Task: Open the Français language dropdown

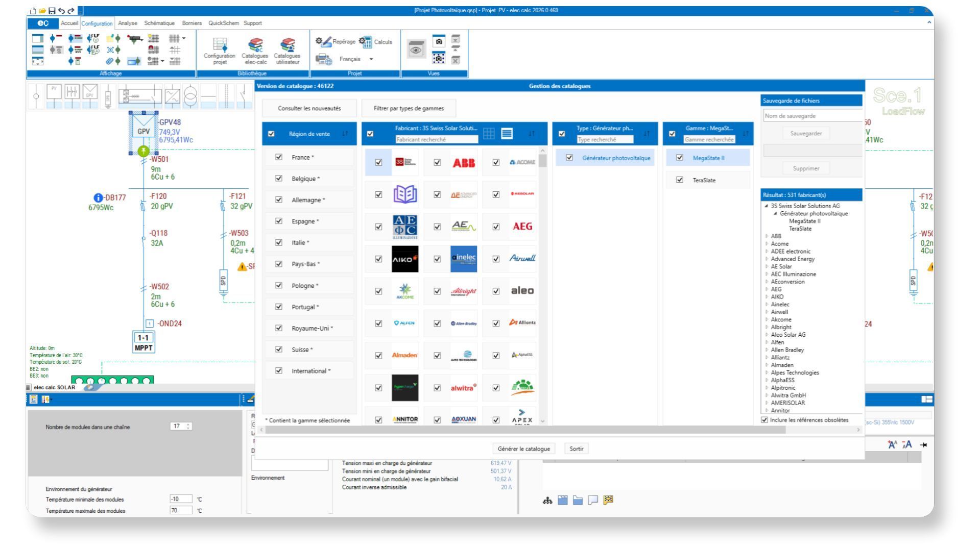Action: [x=371, y=59]
